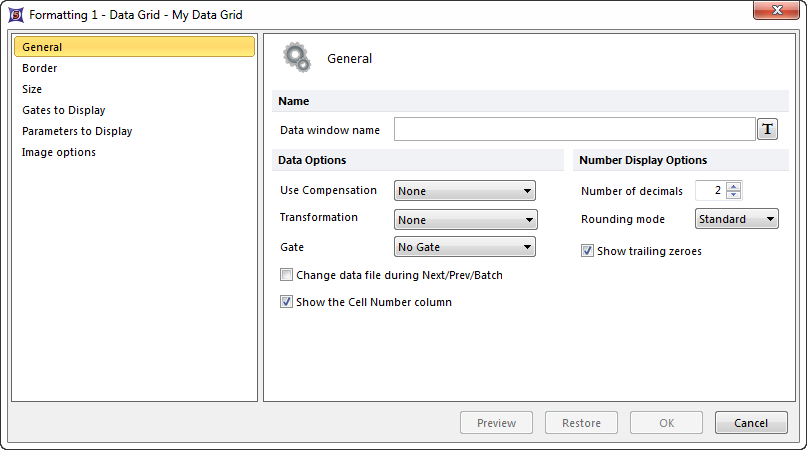The image size is (807, 450).
Task: Decrease number of decimals with down arrow
Action: point(734,195)
